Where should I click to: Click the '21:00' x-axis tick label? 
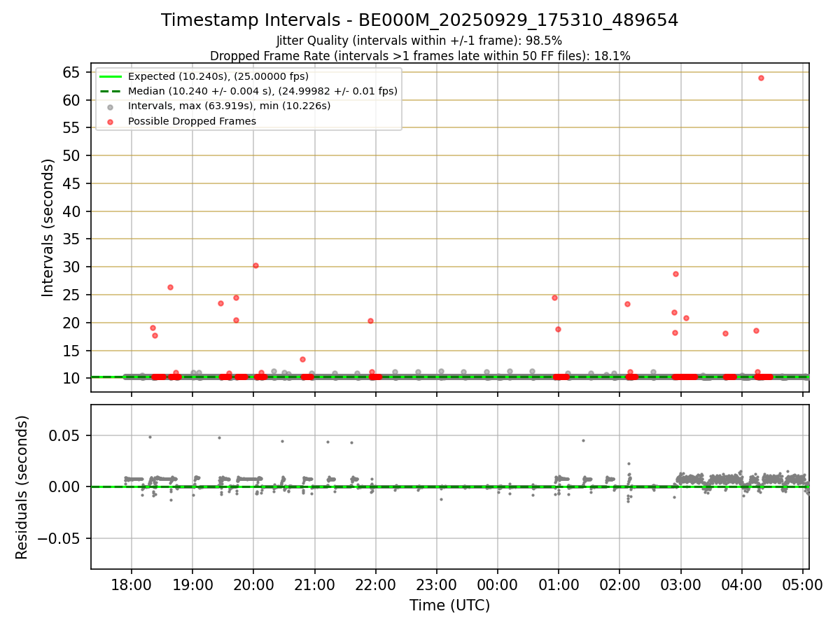[314, 585]
